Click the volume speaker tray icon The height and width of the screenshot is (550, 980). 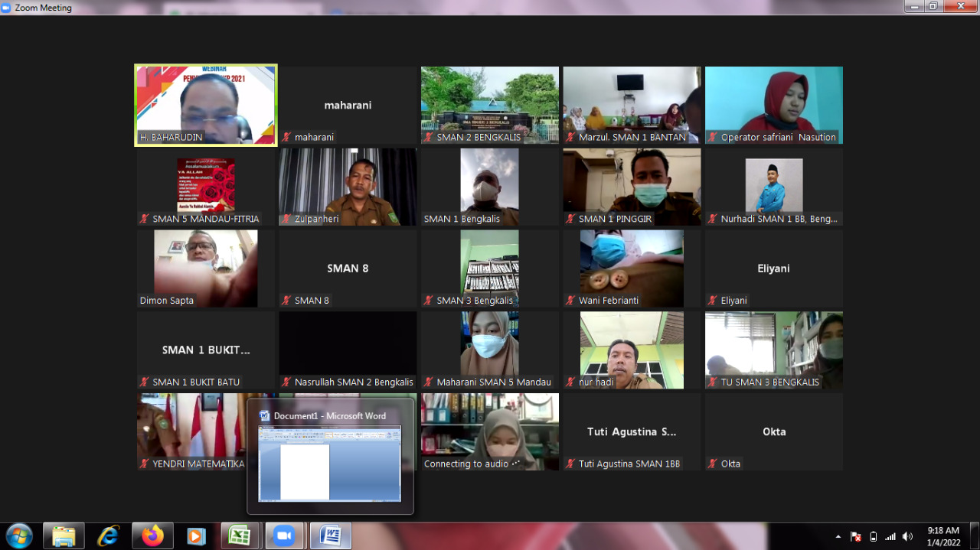907,536
